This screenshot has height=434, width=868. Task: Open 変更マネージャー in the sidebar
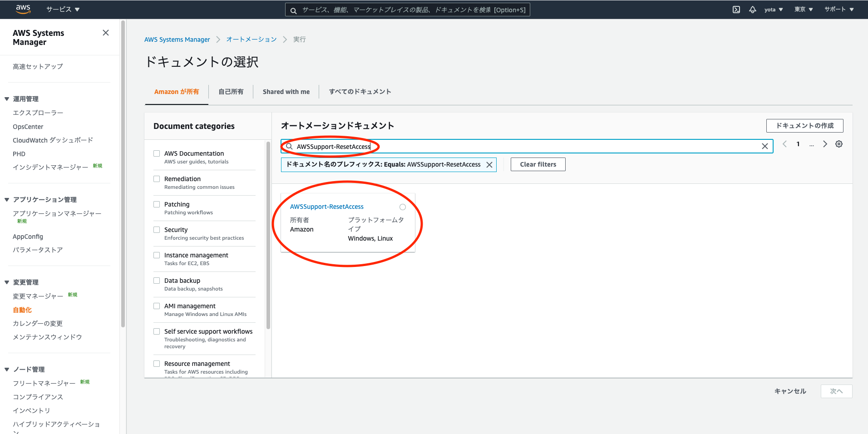[x=38, y=296]
